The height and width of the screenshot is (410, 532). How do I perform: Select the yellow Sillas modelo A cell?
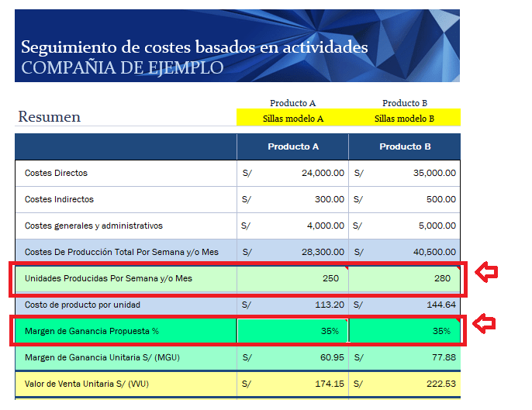[x=292, y=119]
